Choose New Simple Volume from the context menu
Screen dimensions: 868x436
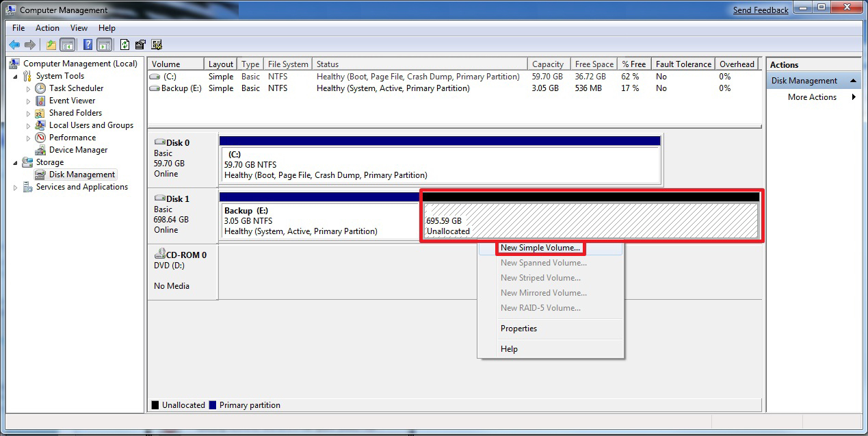pos(540,248)
